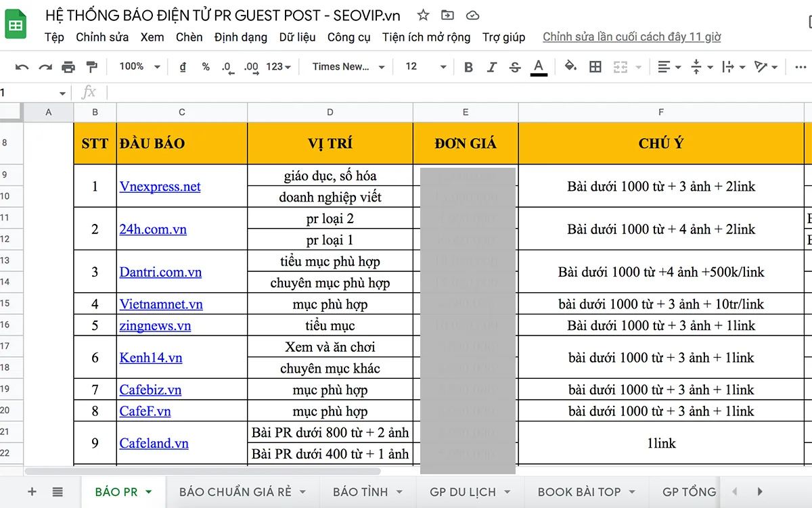Open the last edit history link
812x508 pixels.
point(632,37)
